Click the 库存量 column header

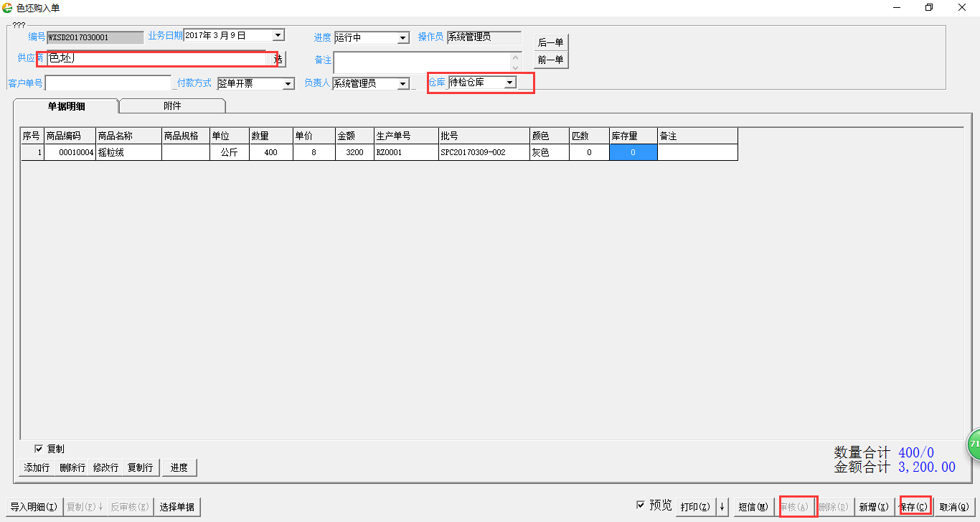pos(633,136)
